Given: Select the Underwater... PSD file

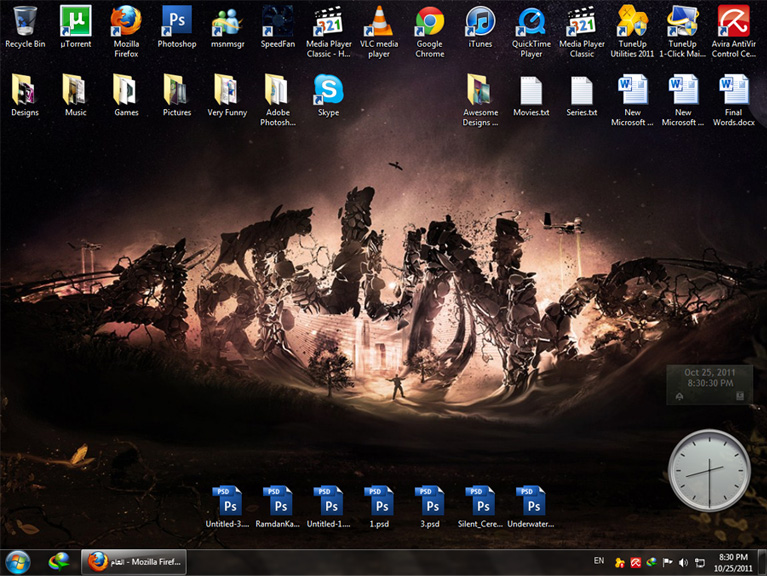Looking at the screenshot, I should (x=531, y=507).
